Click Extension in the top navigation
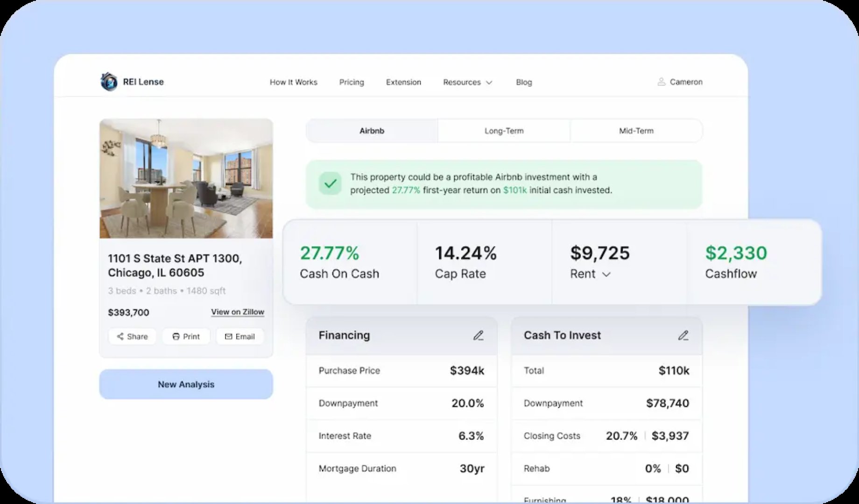Screen dimensions: 859x504 point(403,82)
